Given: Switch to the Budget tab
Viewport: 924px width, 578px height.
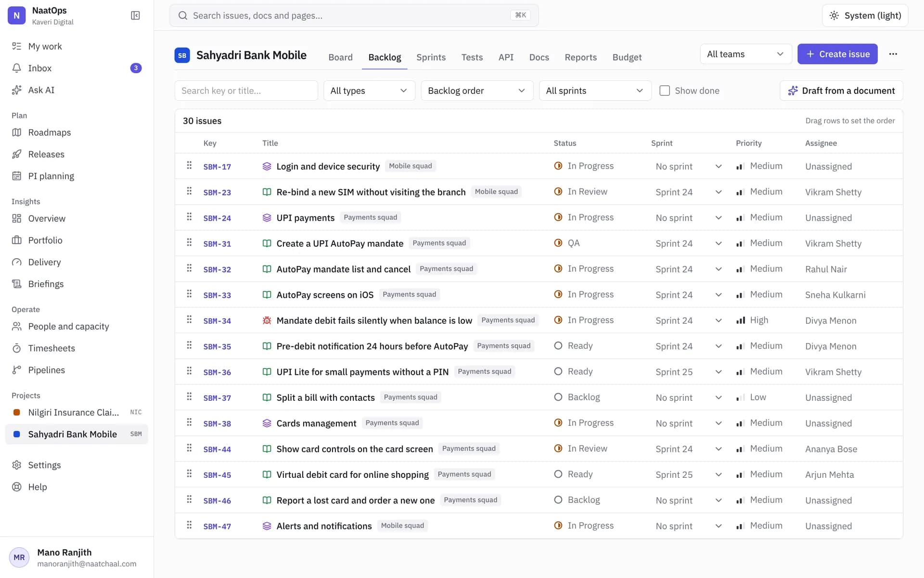Looking at the screenshot, I should 627,57.
